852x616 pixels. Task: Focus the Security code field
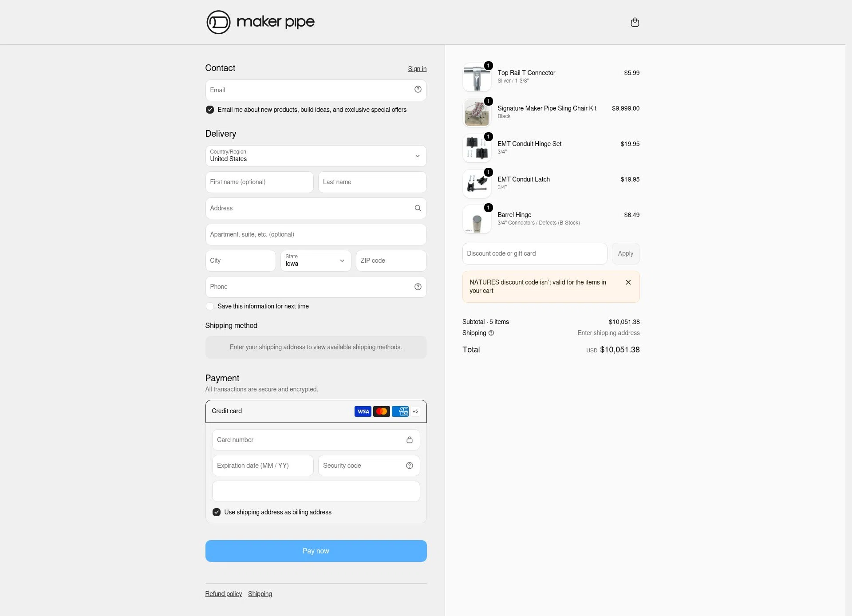click(x=369, y=466)
